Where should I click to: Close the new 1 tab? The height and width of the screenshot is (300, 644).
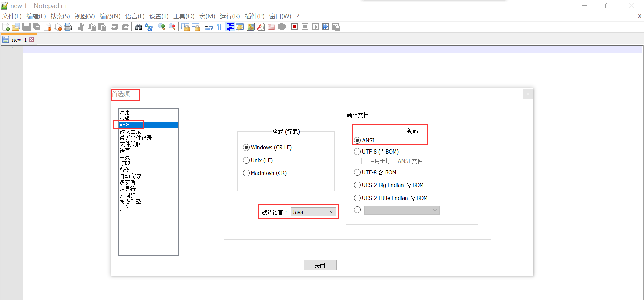[x=32, y=40]
